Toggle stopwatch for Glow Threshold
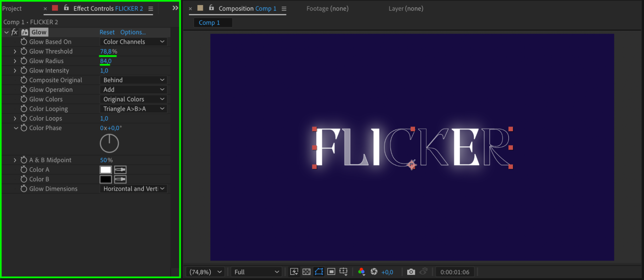The height and width of the screenshot is (280, 644). pos(24,51)
